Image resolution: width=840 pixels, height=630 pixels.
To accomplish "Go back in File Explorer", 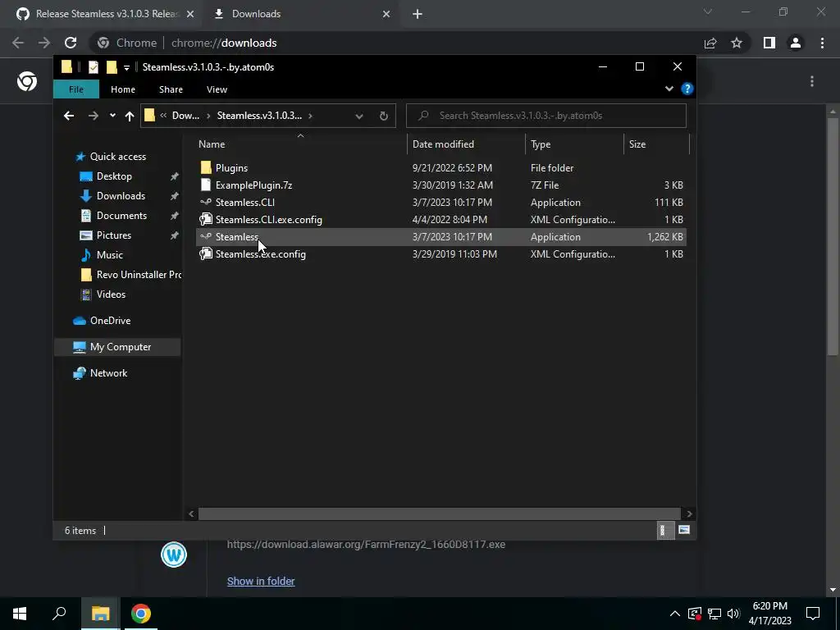I will [69, 116].
